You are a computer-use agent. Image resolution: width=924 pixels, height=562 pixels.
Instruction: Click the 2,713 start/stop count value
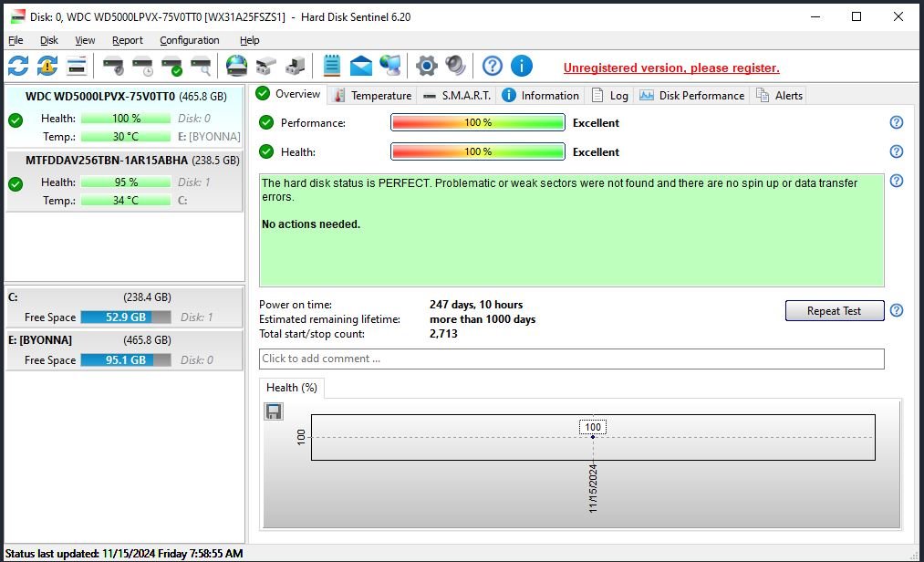(x=443, y=334)
